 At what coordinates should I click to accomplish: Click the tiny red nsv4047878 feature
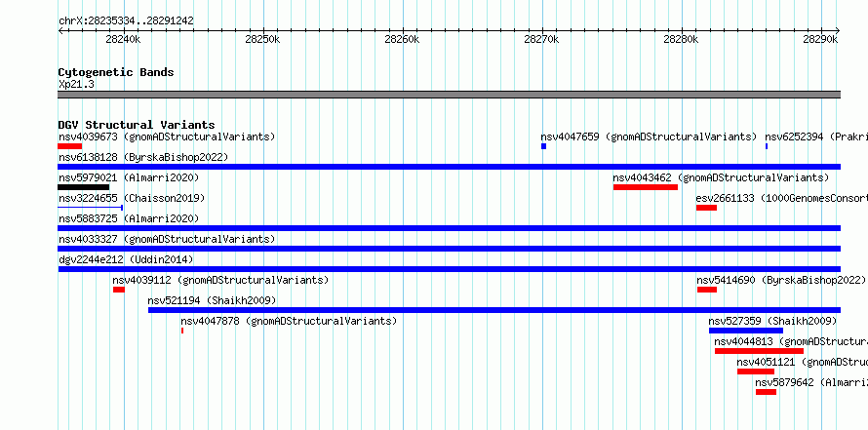[182, 331]
